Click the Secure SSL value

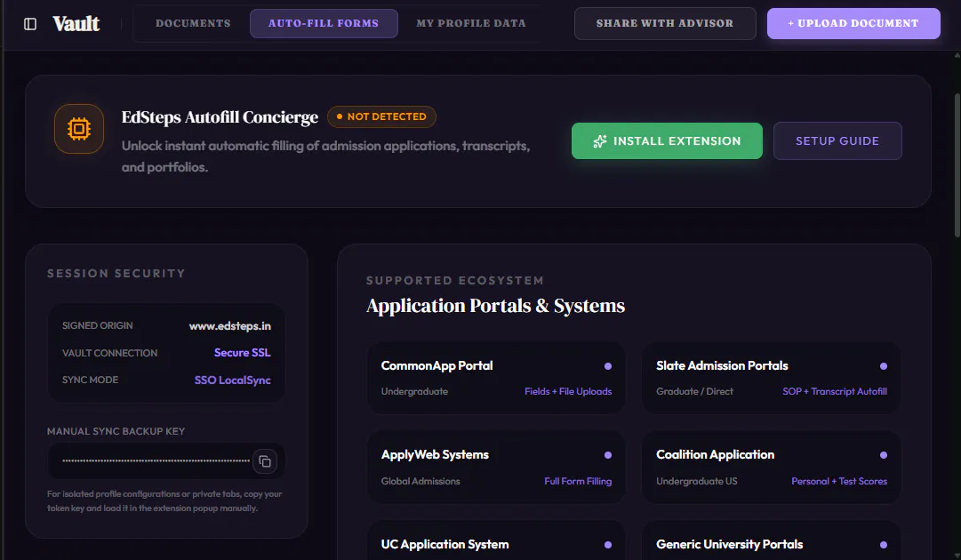pos(242,352)
